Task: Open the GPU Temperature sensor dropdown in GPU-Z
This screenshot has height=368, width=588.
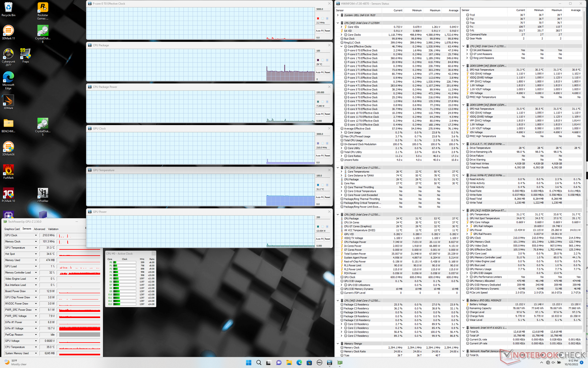Action: pyautogui.click(x=36, y=248)
